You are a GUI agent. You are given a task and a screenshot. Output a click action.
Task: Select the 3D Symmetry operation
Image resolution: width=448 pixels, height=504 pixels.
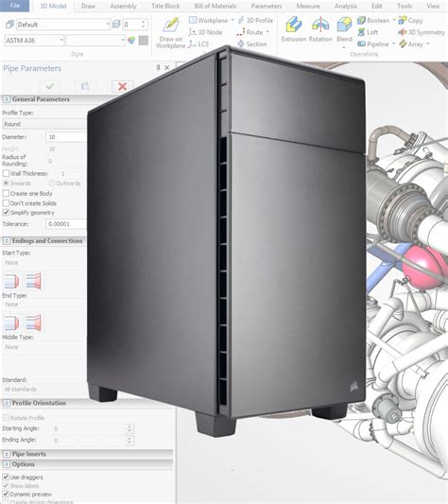(x=422, y=32)
